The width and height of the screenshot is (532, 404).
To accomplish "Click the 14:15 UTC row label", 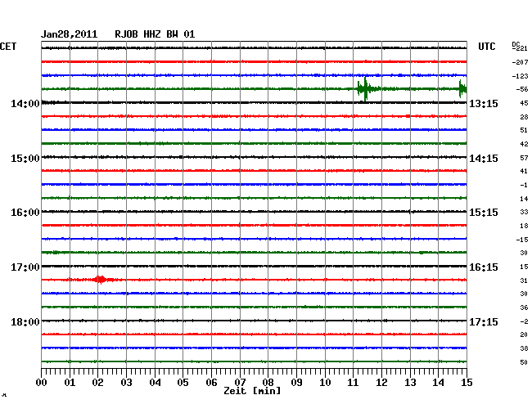I will point(484,159).
